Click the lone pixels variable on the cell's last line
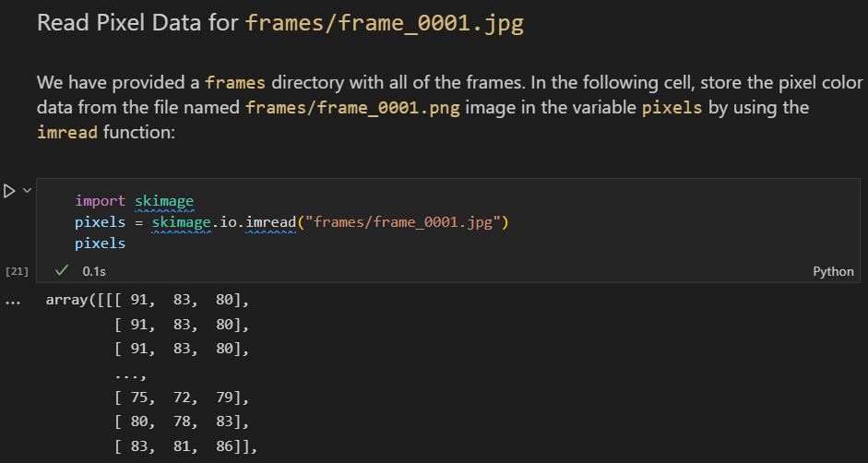868x463 pixels. pyautogui.click(x=101, y=243)
